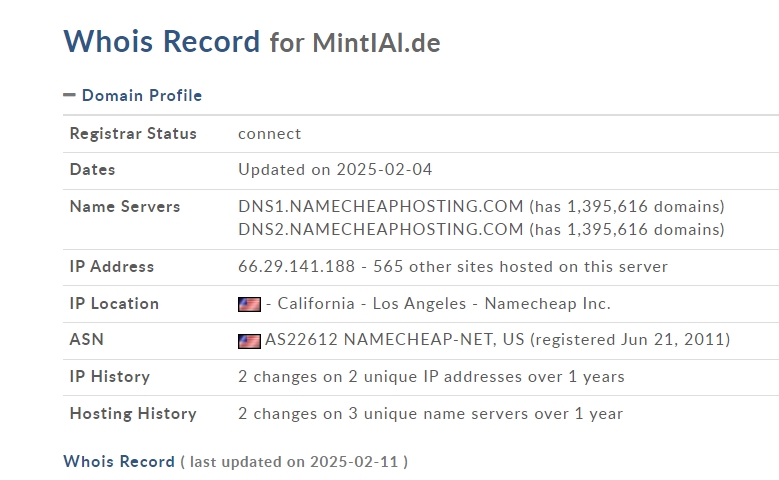Click the US flag in ASN row
Screen dimensions: 779x480
tap(249, 341)
